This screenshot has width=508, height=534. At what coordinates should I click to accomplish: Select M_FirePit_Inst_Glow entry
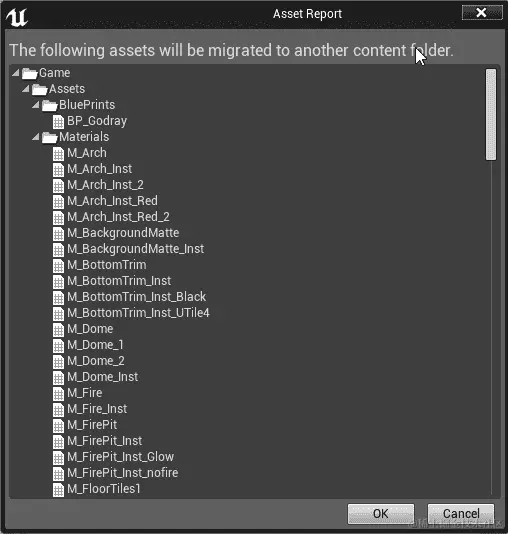tap(121, 457)
